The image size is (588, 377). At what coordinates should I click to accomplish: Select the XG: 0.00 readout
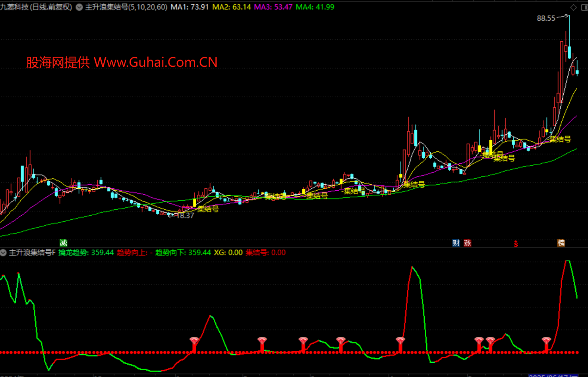[x=228, y=253]
